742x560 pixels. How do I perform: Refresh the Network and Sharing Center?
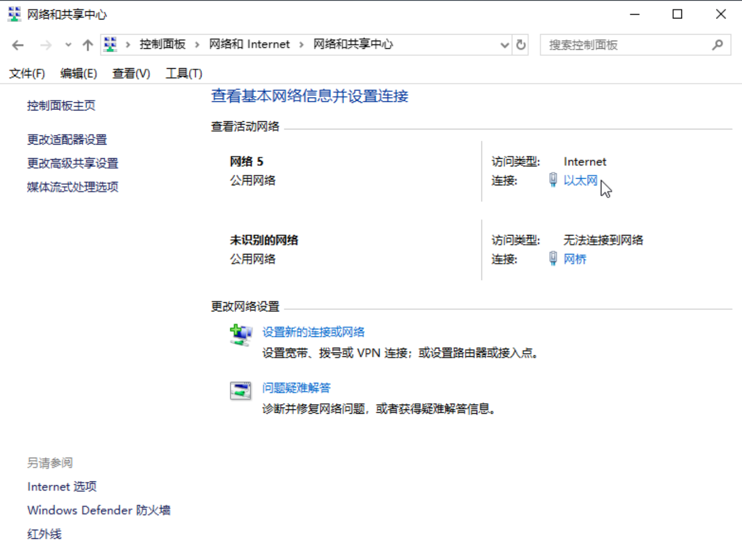click(521, 45)
